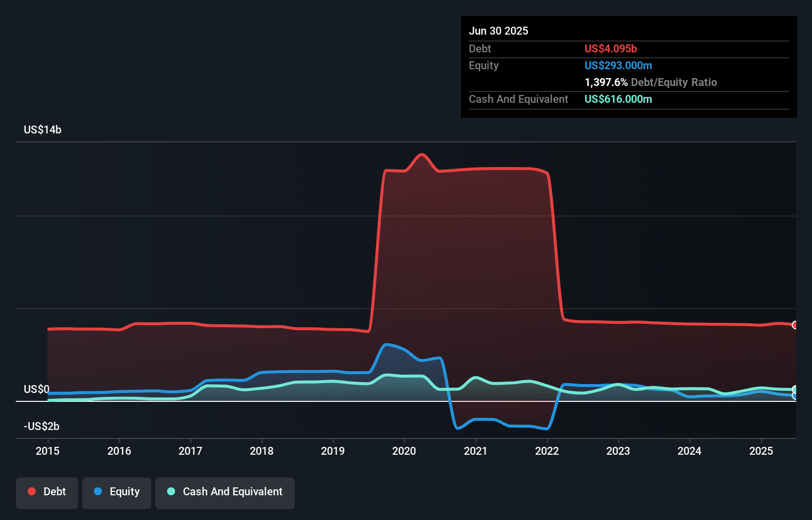Click the US$4.095b debt value
Image resolution: width=812 pixels, height=520 pixels.
coord(611,48)
